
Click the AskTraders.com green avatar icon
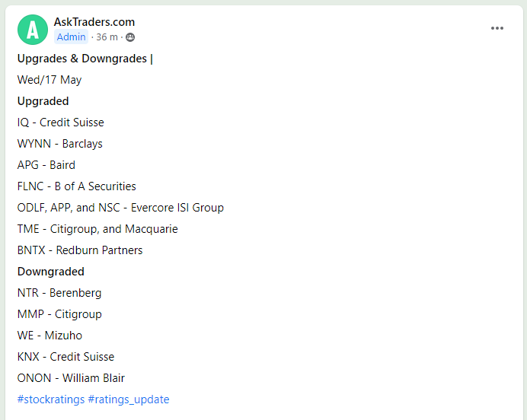(33, 30)
